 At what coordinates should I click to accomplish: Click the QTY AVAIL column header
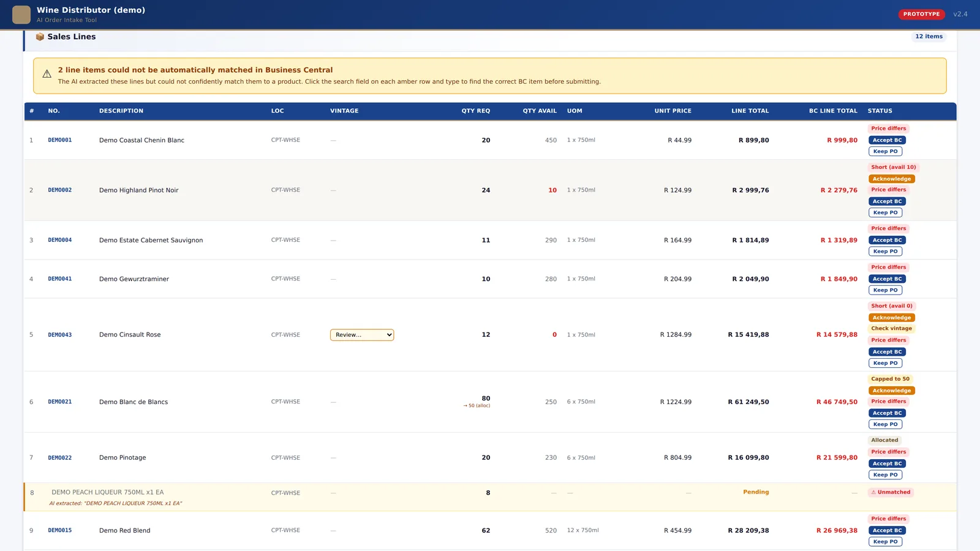(540, 111)
